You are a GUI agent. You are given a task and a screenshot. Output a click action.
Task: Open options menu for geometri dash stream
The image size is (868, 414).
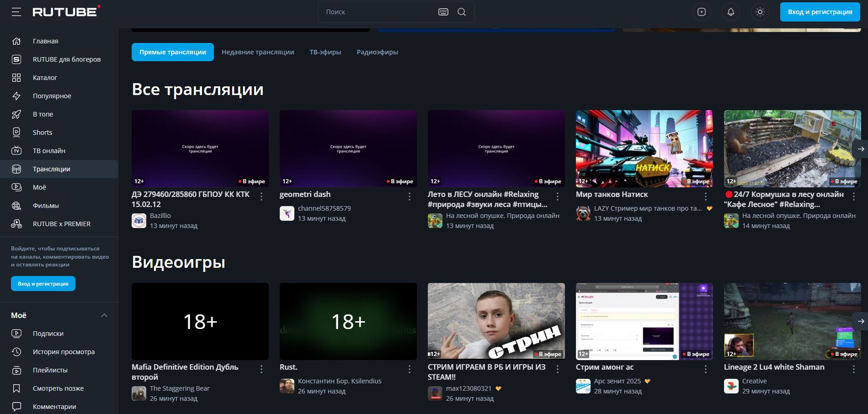pos(410,196)
